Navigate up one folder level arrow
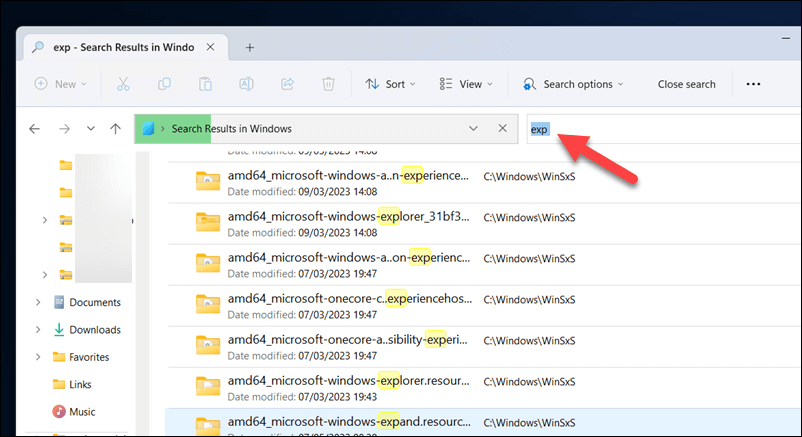Image resolution: width=802 pixels, height=437 pixels. (x=116, y=129)
